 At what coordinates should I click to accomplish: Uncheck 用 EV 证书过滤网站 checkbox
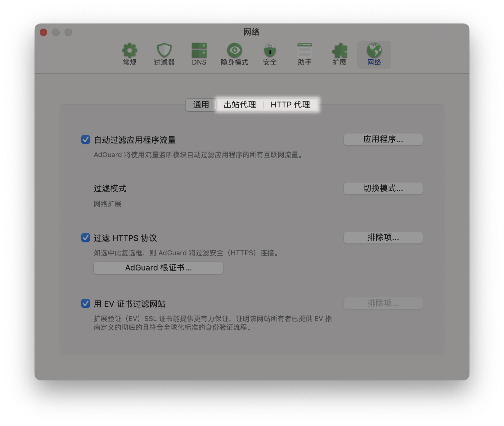point(86,303)
